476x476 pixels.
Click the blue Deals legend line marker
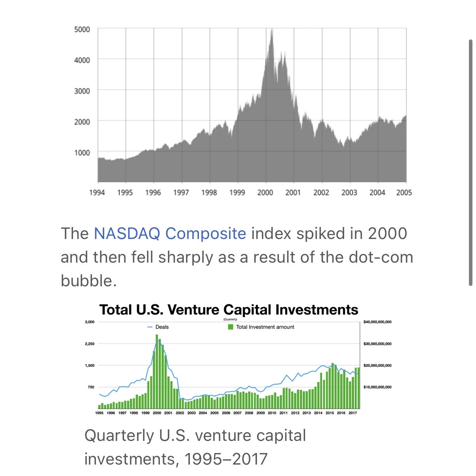[150, 327]
